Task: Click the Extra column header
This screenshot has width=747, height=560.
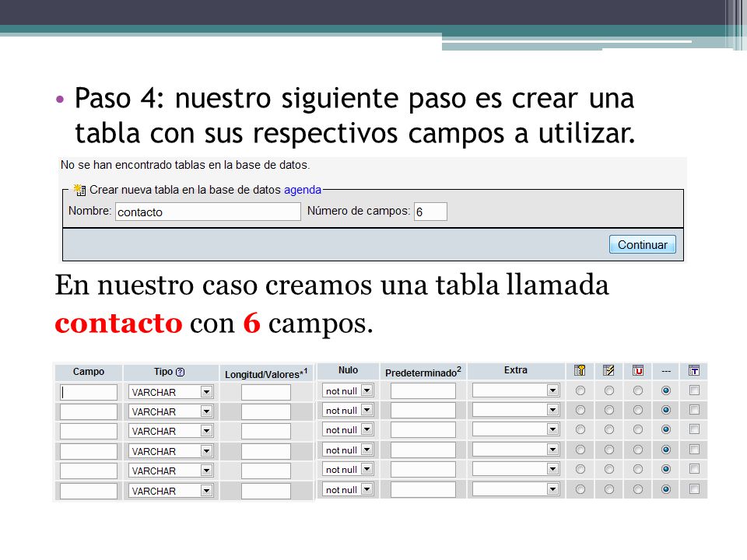Action: [516, 370]
